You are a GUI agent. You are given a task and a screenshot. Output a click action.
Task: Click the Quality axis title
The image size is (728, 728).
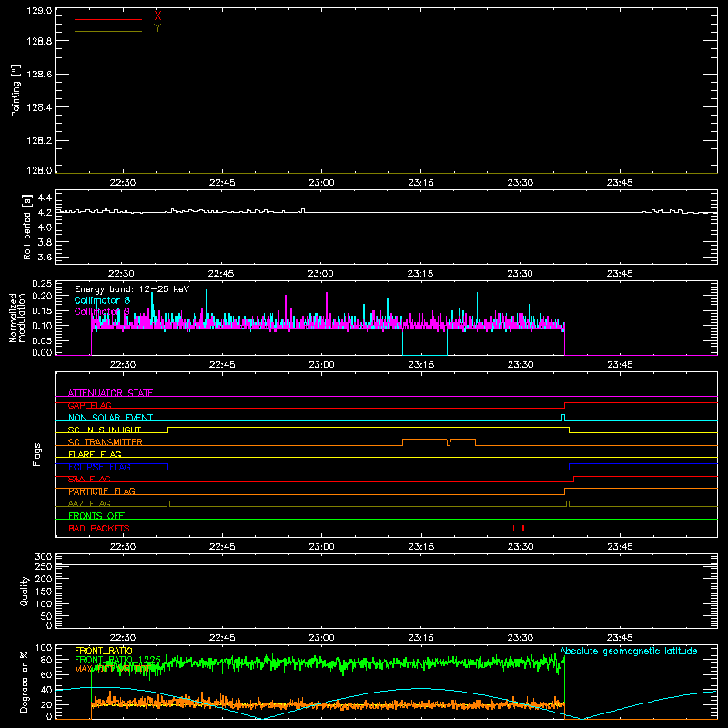coord(25,591)
